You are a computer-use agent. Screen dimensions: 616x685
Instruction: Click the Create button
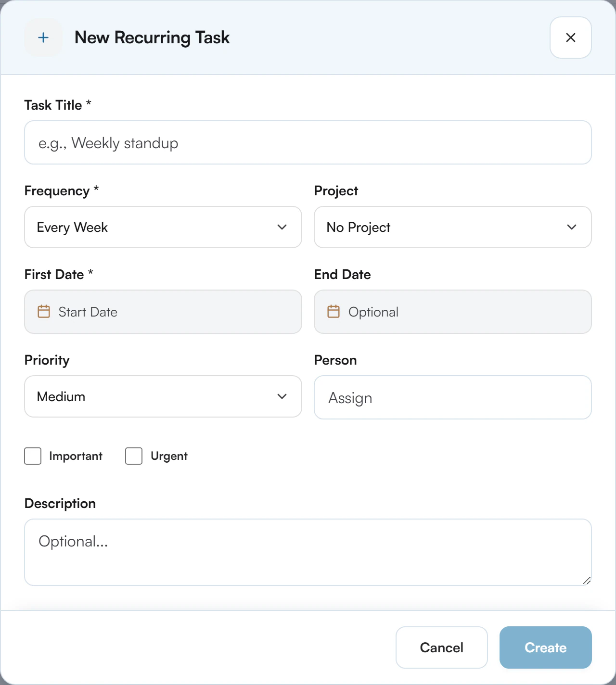click(546, 647)
